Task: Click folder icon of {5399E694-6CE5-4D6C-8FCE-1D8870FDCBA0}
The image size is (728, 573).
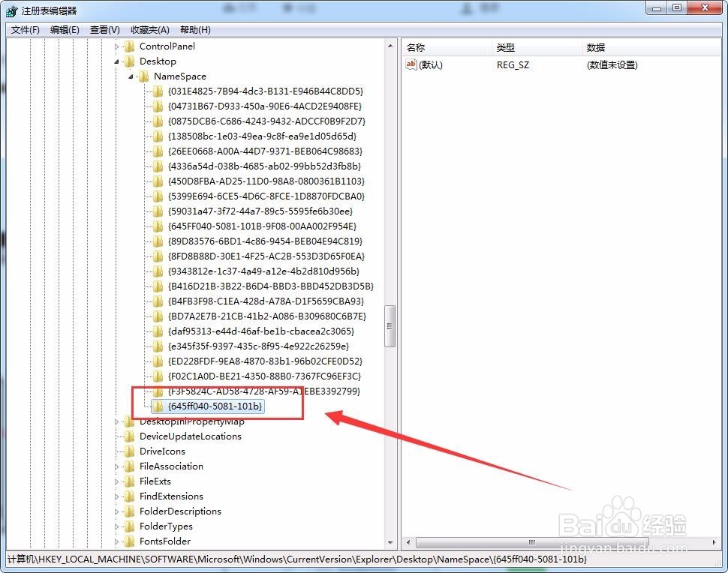Action: tap(158, 196)
